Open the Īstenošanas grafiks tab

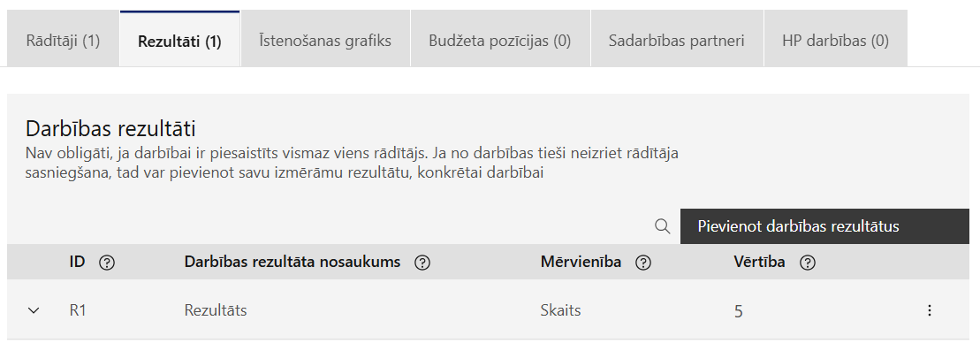tap(325, 39)
